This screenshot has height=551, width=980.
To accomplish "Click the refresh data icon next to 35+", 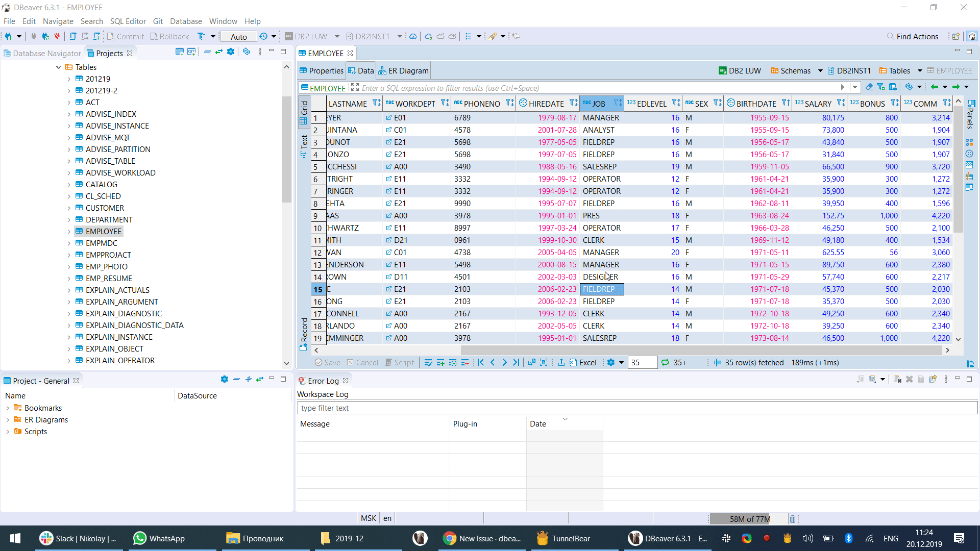I will [x=665, y=363].
